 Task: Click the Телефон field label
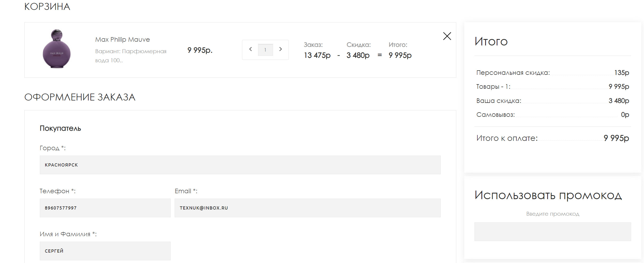coord(57,191)
